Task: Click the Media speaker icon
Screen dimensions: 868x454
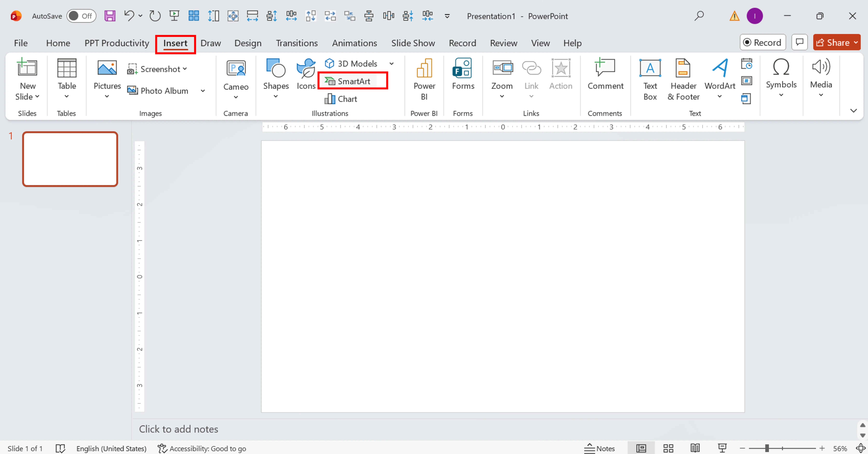Action: click(x=821, y=66)
